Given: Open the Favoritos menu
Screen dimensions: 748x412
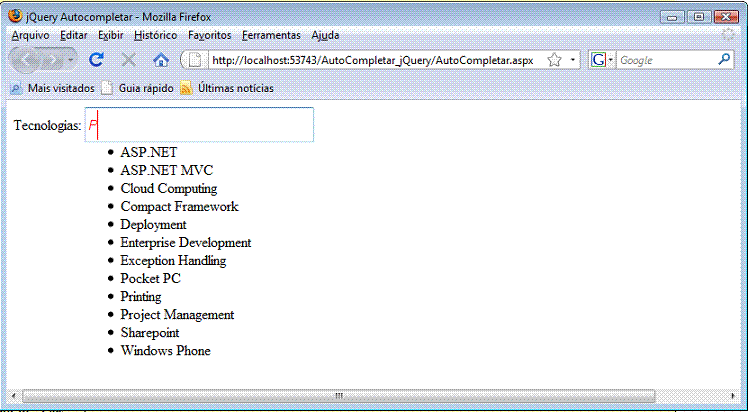Looking at the screenshot, I should tap(209, 35).
